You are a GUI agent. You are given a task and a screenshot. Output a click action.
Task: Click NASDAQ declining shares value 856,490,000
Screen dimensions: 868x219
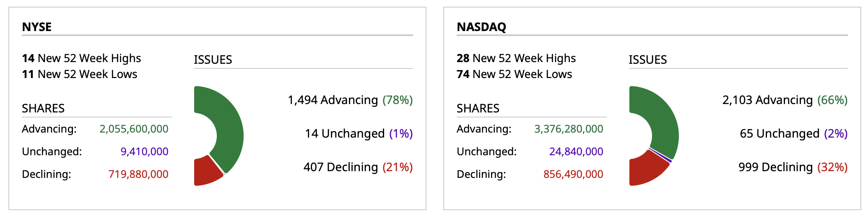click(573, 174)
